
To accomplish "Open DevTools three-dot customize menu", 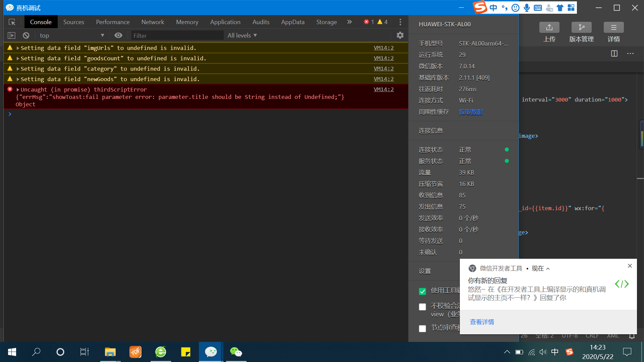I will pyautogui.click(x=400, y=22).
